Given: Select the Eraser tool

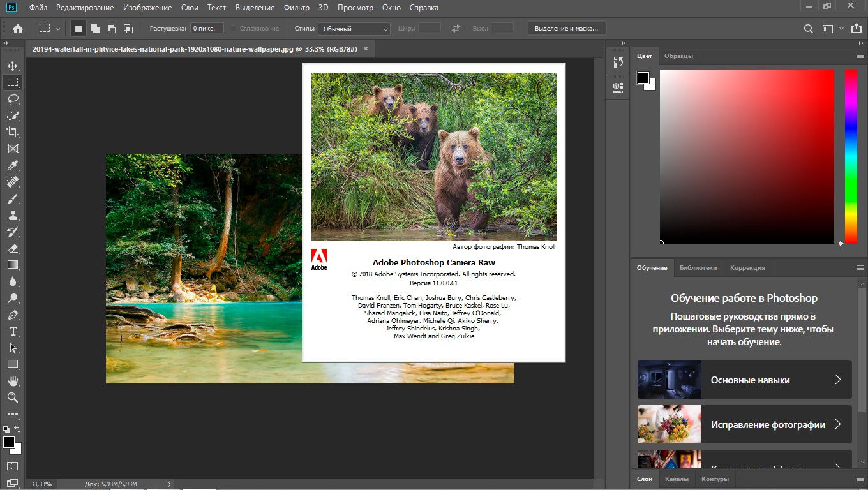Looking at the screenshot, I should (x=13, y=248).
